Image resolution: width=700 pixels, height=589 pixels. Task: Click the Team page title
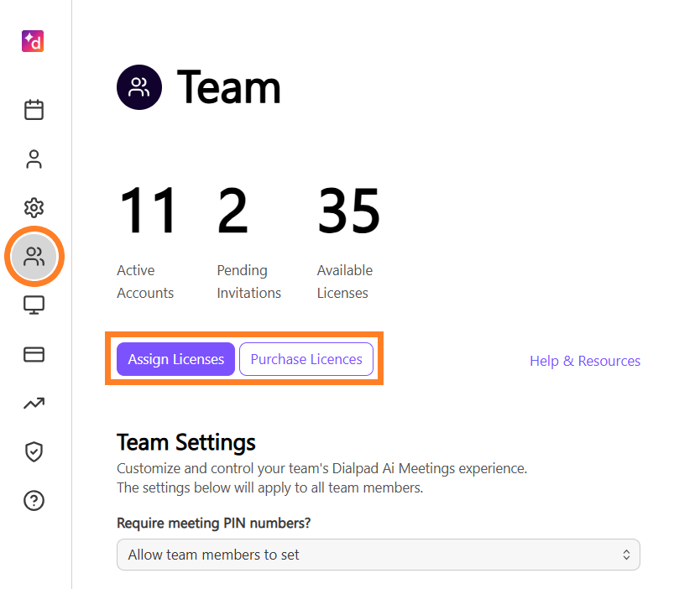click(x=229, y=87)
